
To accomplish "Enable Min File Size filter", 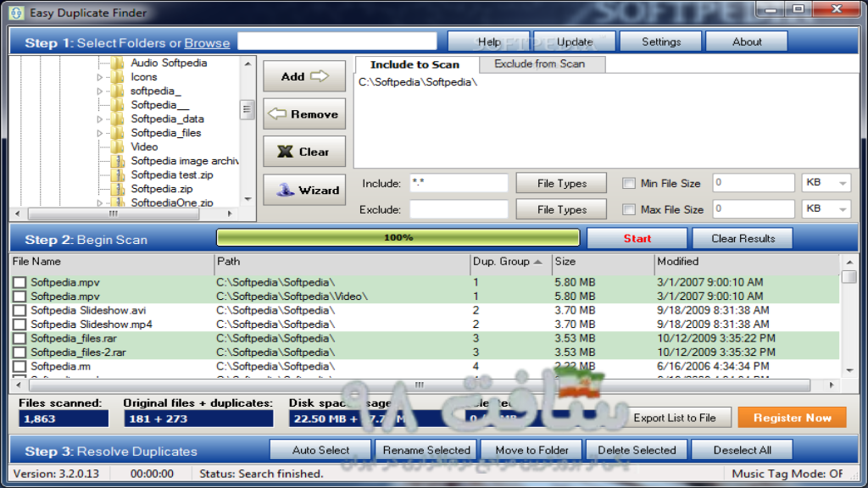I will 628,183.
